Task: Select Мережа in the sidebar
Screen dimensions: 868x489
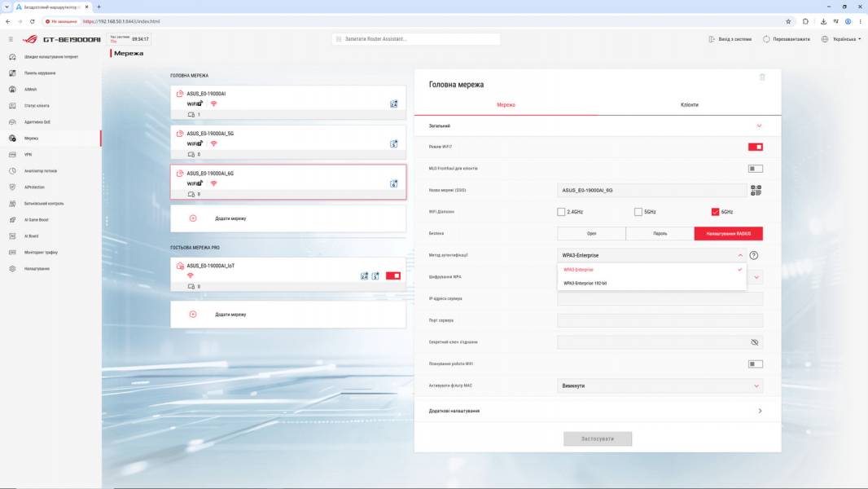Action: coord(31,139)
